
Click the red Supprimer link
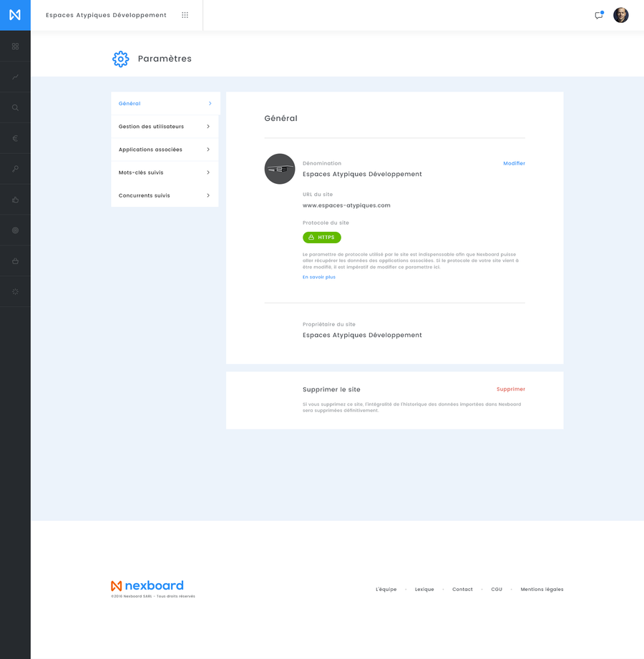click(x=511, y=389)
